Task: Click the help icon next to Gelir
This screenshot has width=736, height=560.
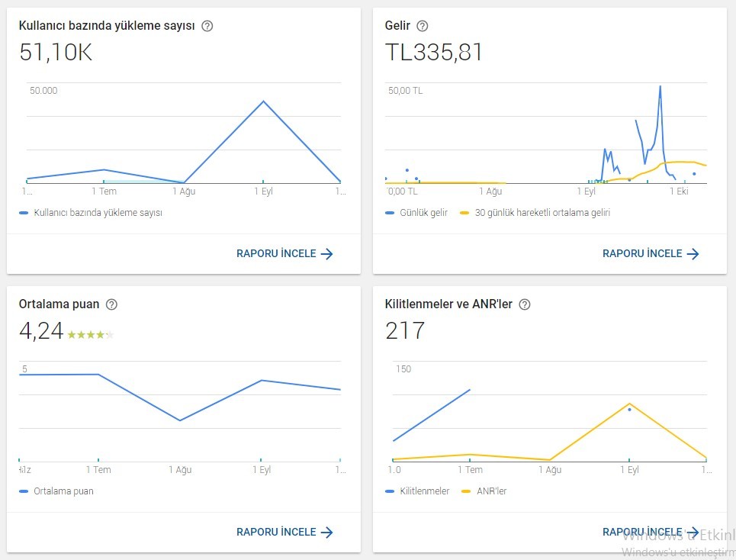Action: tap(423, 26)
